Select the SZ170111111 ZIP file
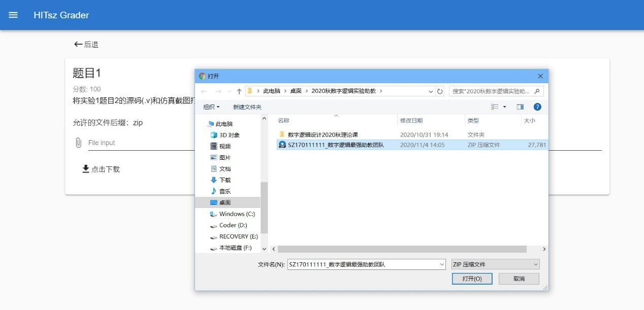 click(x=335, y=145)
